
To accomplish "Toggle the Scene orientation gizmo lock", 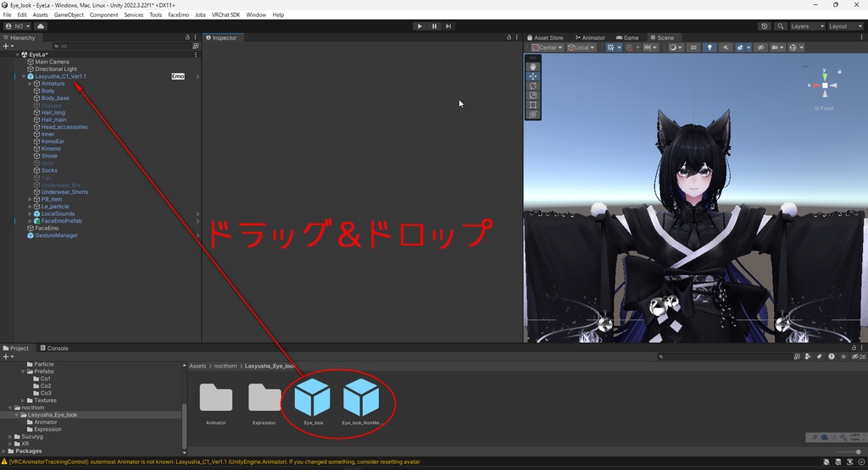I will (x=839, y=71).
